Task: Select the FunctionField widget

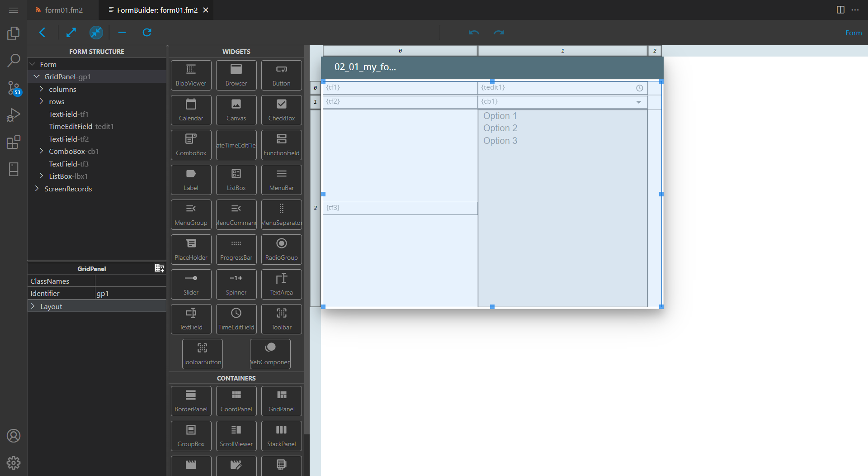Action: click(281, 145)
